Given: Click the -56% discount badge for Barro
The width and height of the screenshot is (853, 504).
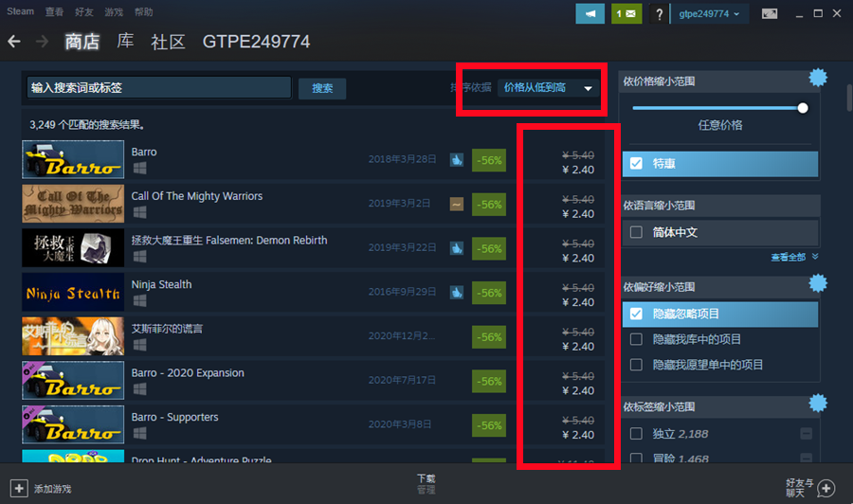Looking at the screenshot, I should coord(488,160).
